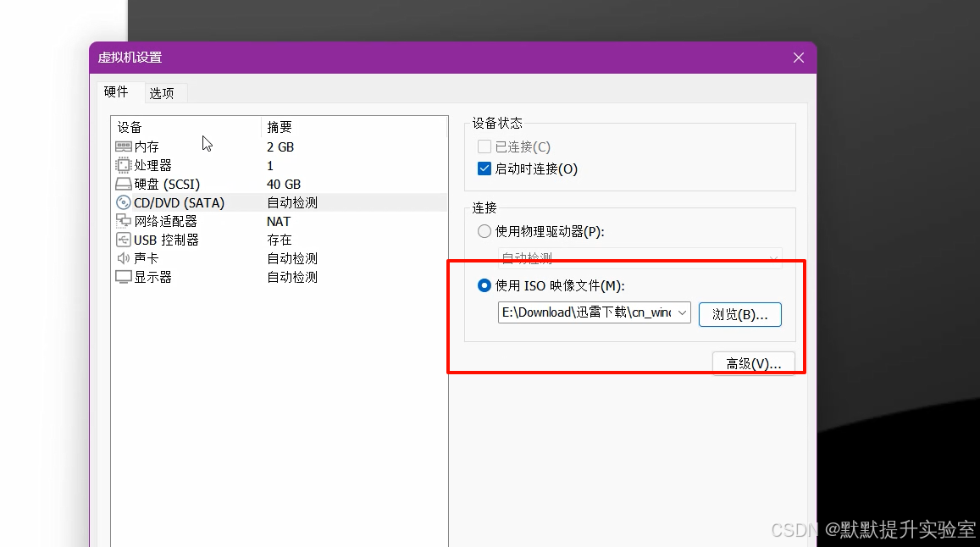The image size is (980, 547).
Task: Click the CD/DVD (SATA) drive icon
Action: [x=123, y=202]
